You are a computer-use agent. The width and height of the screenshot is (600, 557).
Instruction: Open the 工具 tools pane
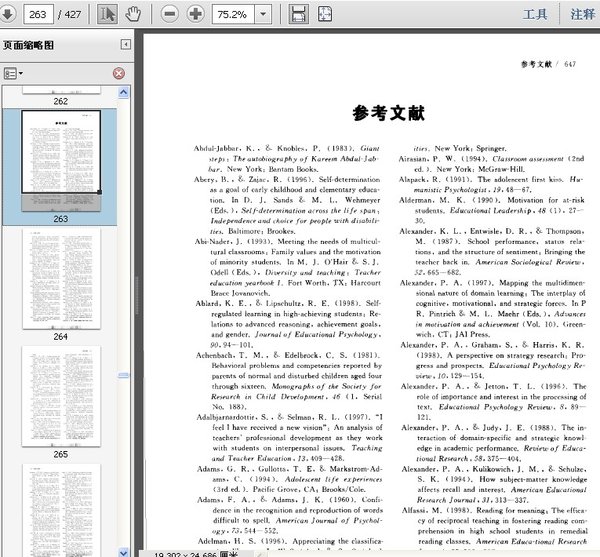click(536, 14)
